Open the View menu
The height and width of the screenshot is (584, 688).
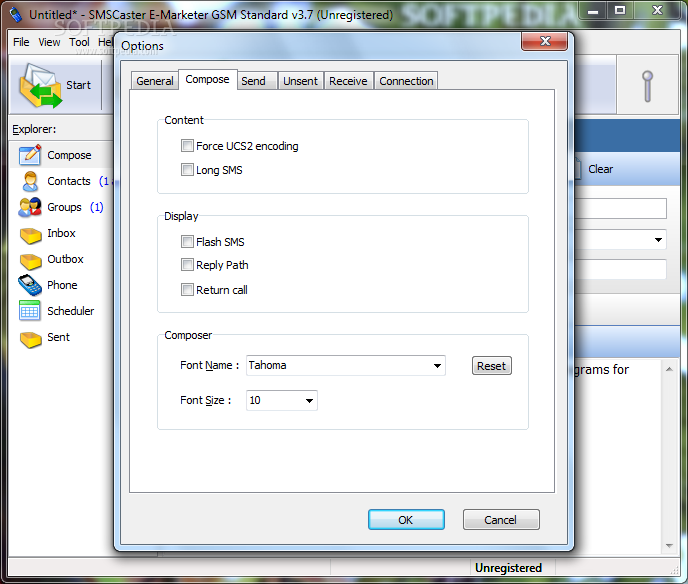(49, 42)
